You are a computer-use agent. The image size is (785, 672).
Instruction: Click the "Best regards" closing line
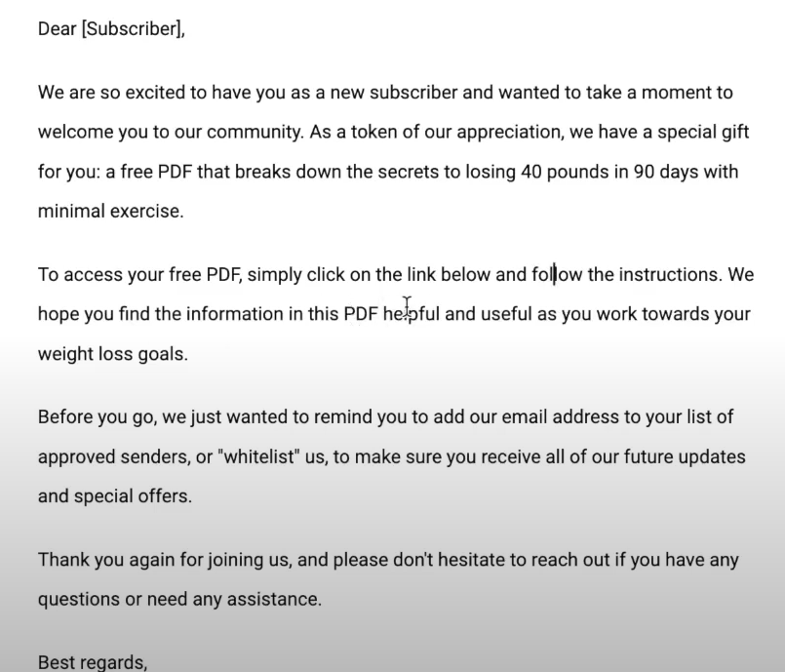[93, 662]
